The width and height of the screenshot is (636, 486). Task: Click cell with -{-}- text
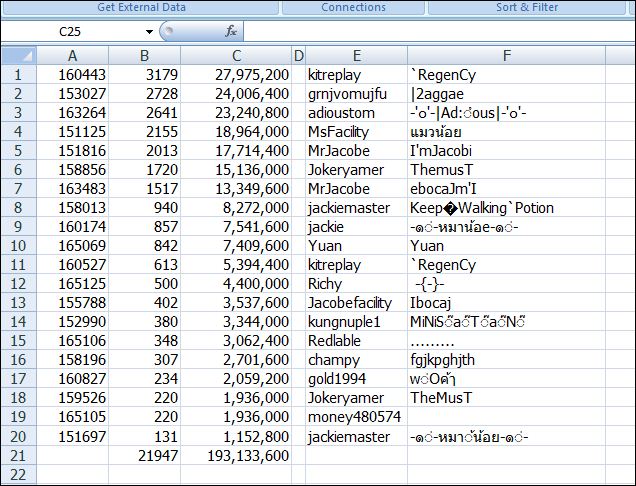point(507,284)
